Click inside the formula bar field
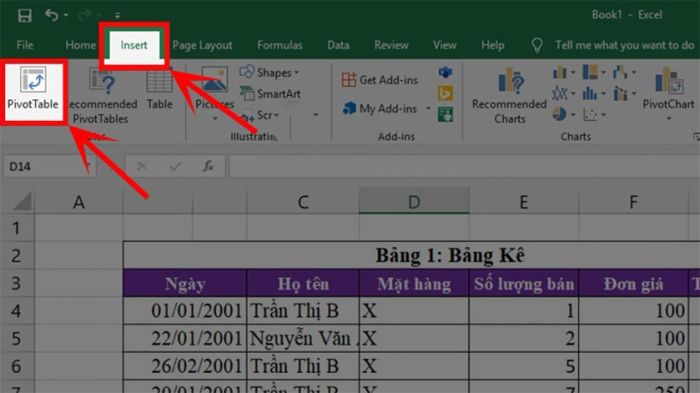Image resolution: width=700 pixels, height=393 pixels. pyautogui.click(x=464, y=167)
